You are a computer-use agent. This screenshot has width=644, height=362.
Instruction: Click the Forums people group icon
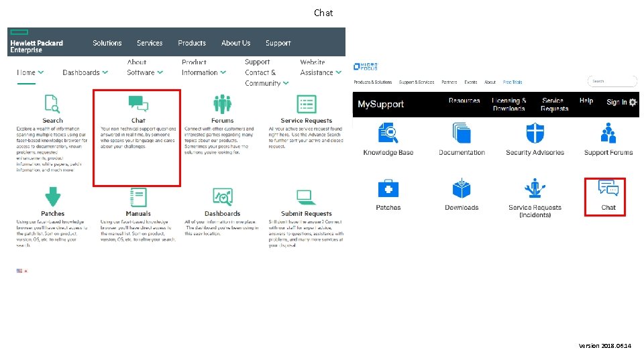point(222,104)
